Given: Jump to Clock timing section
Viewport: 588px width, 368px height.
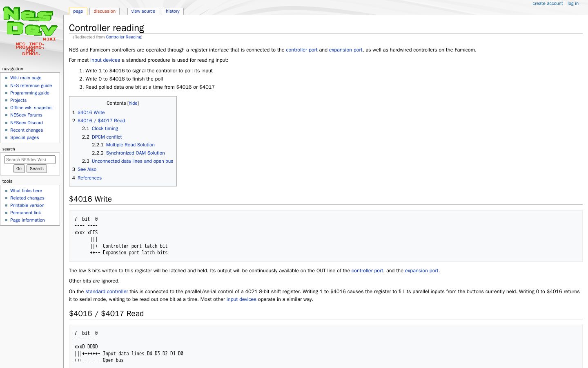Looking at the screenshot, I should pyautogui.click(x=105, y=128).
